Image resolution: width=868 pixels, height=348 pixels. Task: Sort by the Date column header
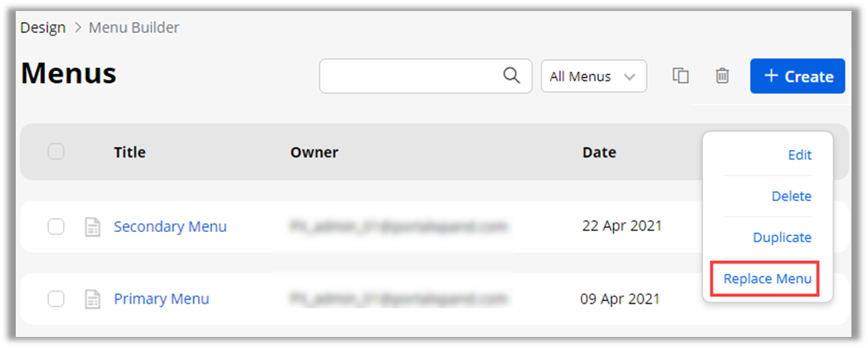(599, 152)
